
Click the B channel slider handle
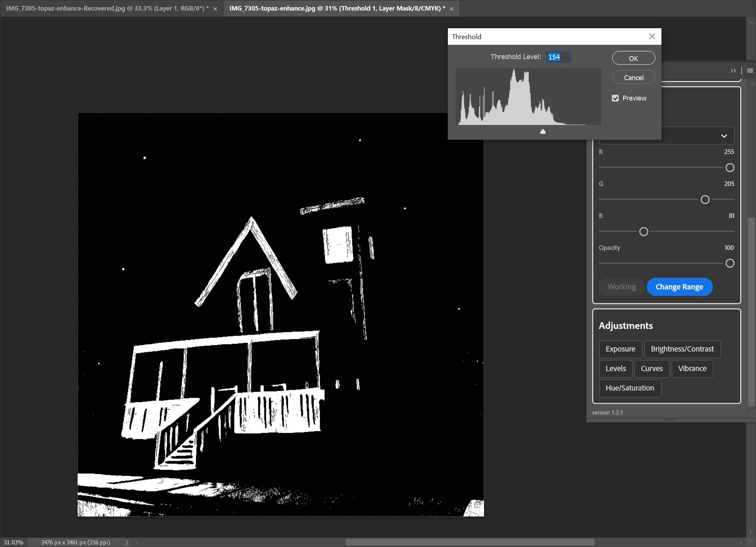[x=644, y=232]
